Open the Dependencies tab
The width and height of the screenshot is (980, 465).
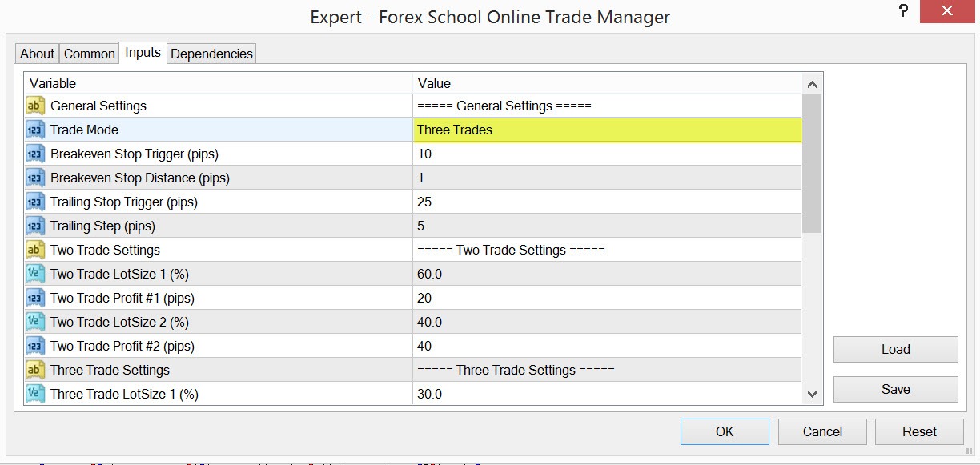click(211, 54)
